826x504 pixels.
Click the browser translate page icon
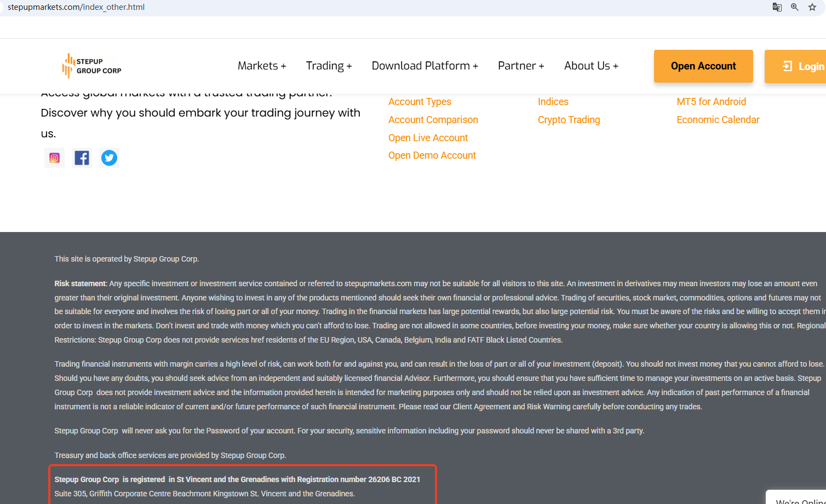(x=777, y=7)
